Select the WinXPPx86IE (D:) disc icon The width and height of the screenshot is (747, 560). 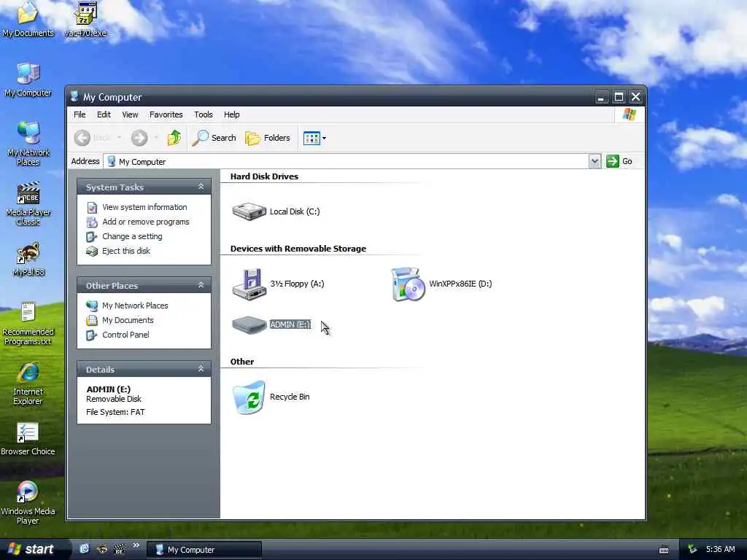click(x=408, y=284)
